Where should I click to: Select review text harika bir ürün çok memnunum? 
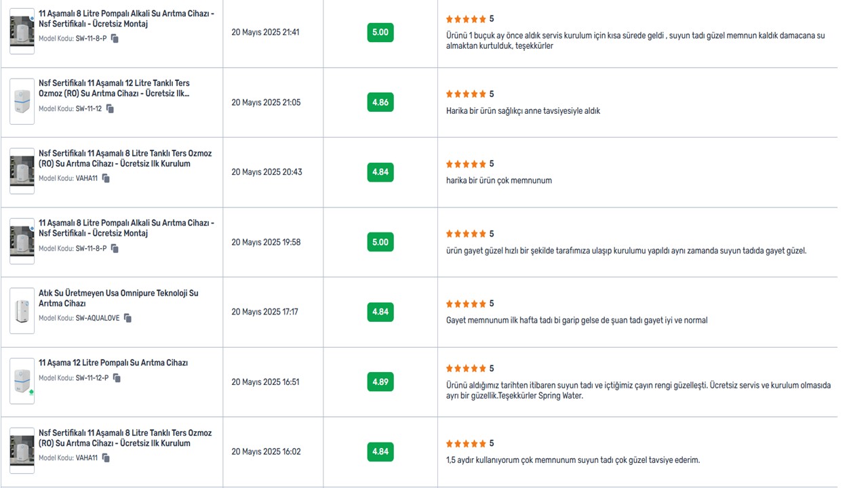[x=499, y=181]
